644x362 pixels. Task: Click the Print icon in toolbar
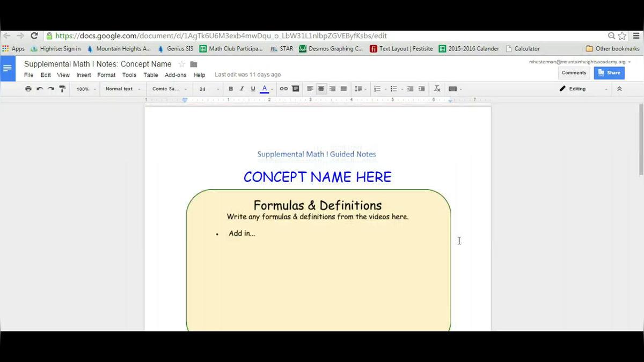[28, 89]
